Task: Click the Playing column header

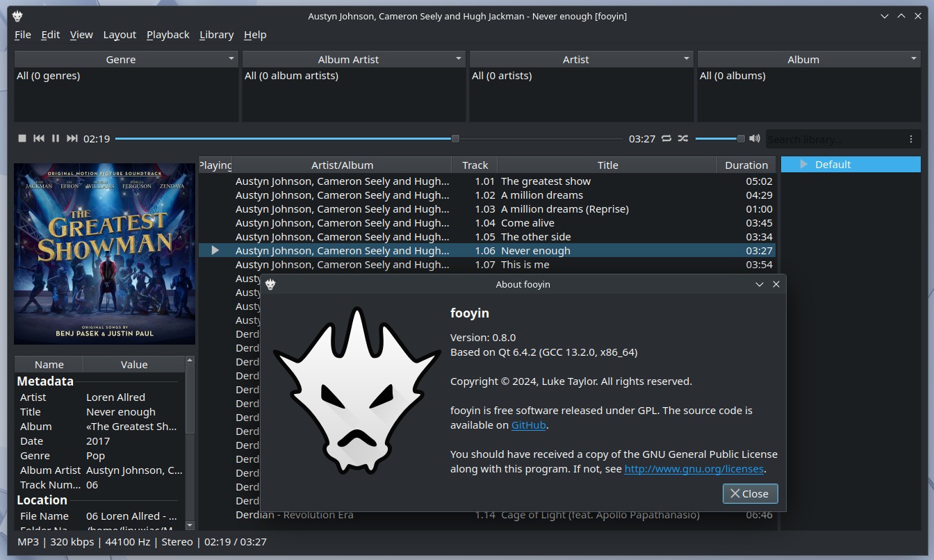Action: click(215, 165)
